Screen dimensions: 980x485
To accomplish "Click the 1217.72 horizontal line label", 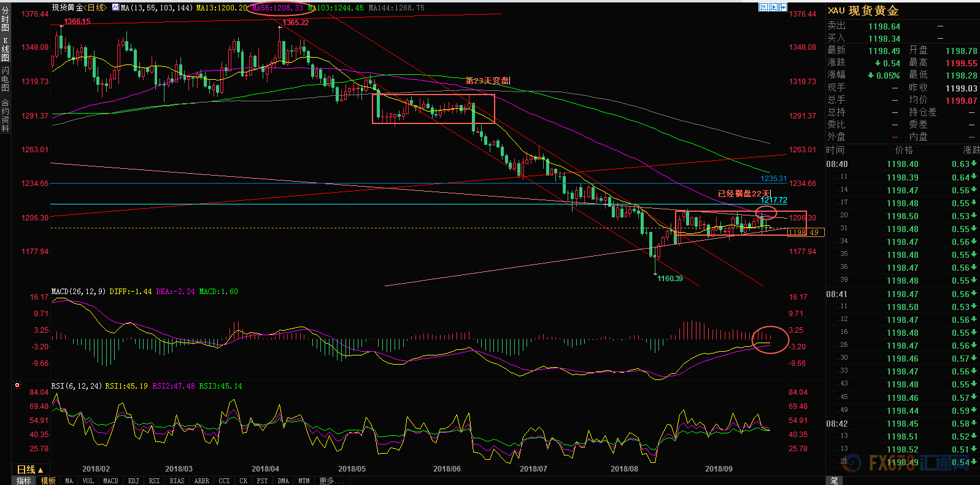I will click(773, 200).
